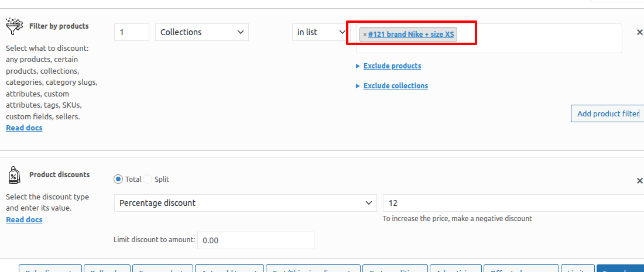Open the #121 brand Nike + size XS link

(x=410, y=35)
